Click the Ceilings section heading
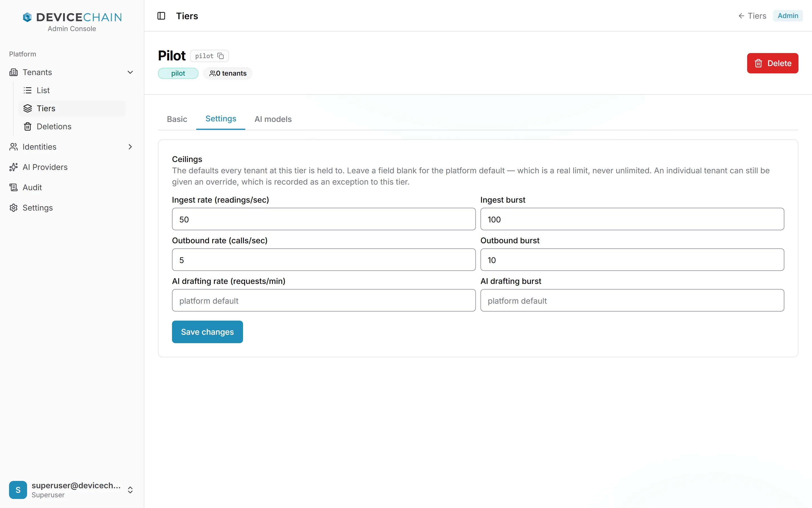The height and width of the screenshot is (508, 812). coord(187,159)
